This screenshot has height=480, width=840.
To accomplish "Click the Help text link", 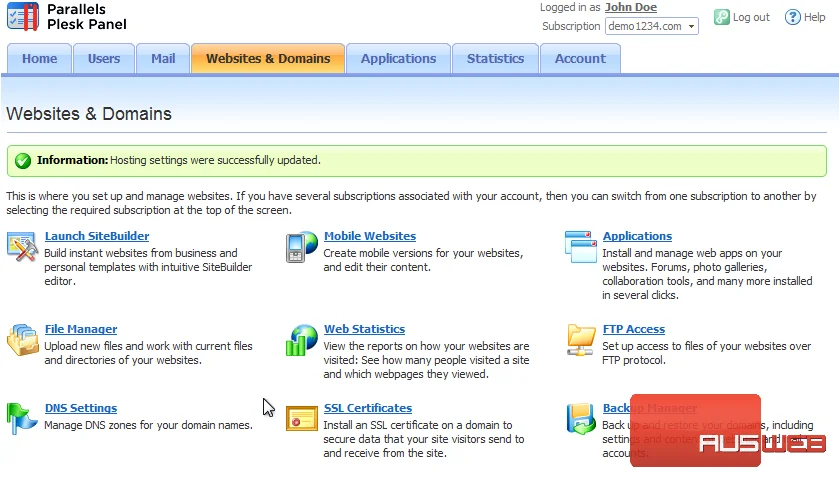I will 814,17.
